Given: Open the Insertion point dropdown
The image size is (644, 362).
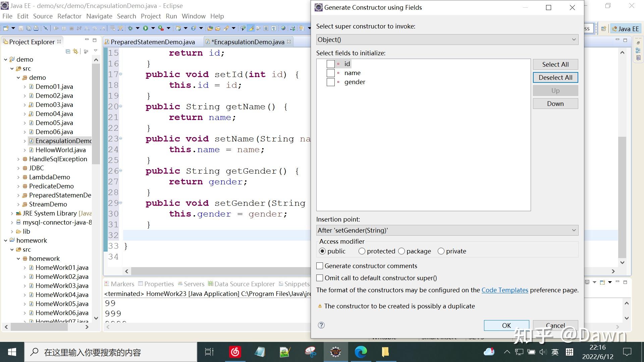Looking at the screenshot, I should [x=447, y=230].
